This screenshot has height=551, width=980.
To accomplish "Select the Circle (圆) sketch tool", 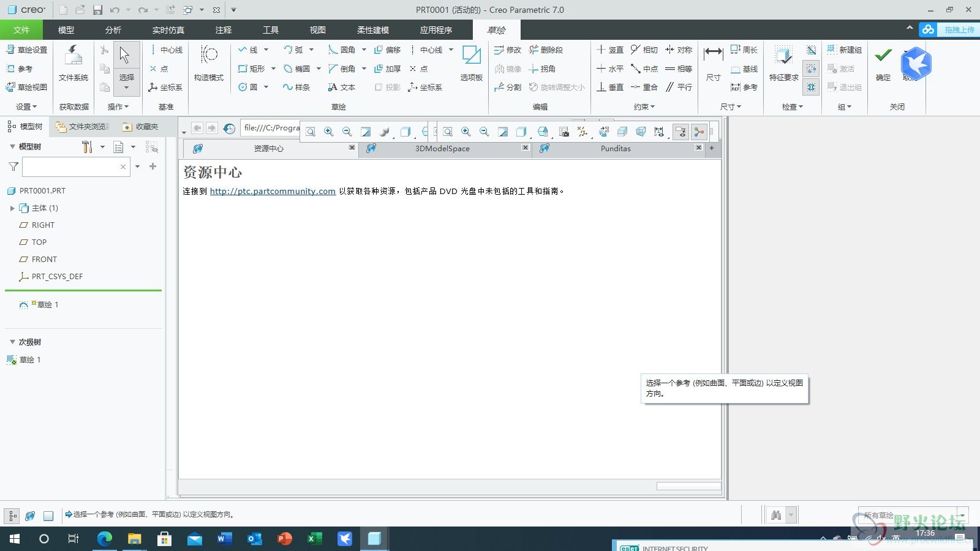I will point(248,87).
